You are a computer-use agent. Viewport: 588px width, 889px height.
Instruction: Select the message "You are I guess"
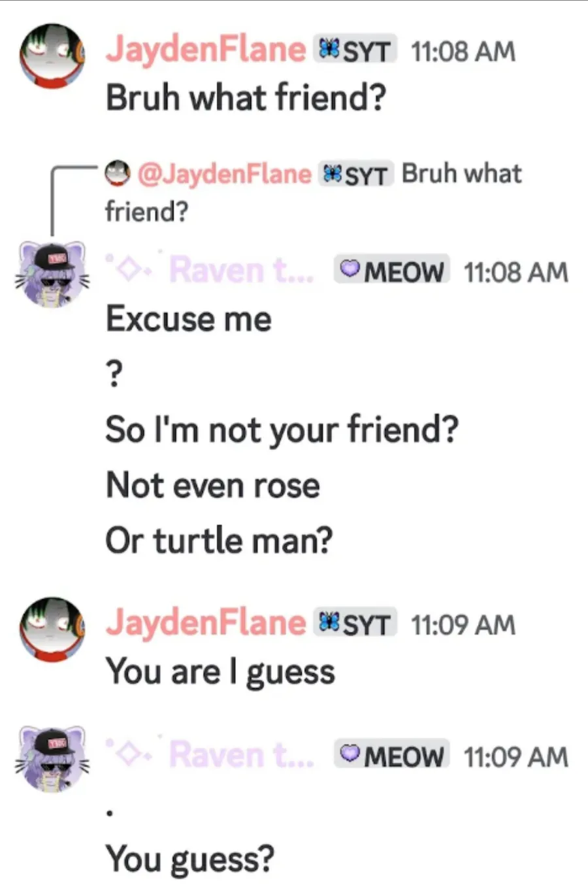tap(221, 672)
